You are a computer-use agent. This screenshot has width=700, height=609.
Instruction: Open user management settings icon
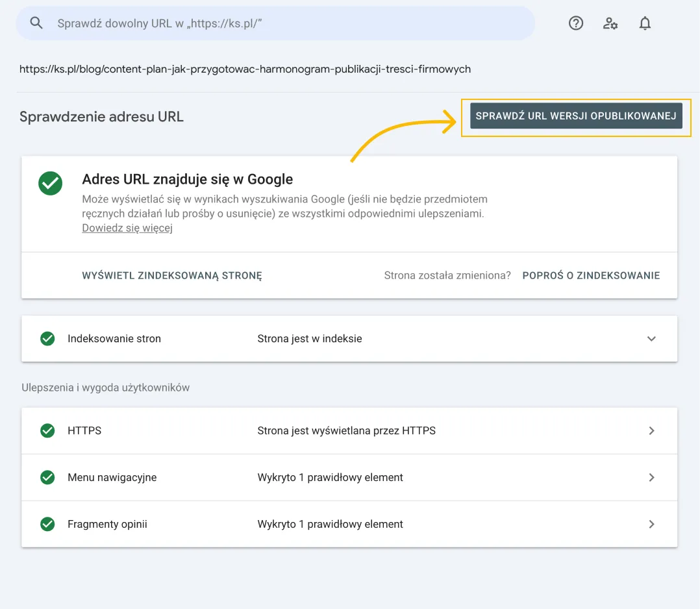[610, 23]
